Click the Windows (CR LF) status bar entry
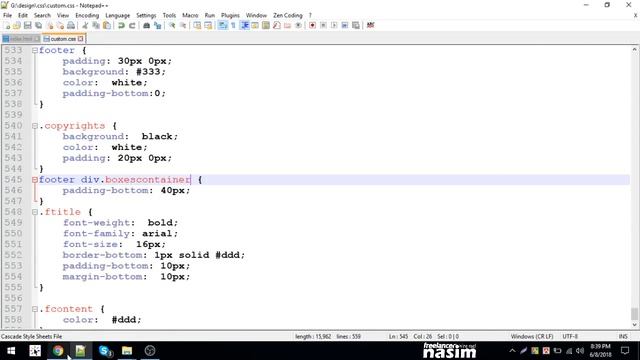The height and width of the screenshot is (360, 640). (x=531, y=336)
